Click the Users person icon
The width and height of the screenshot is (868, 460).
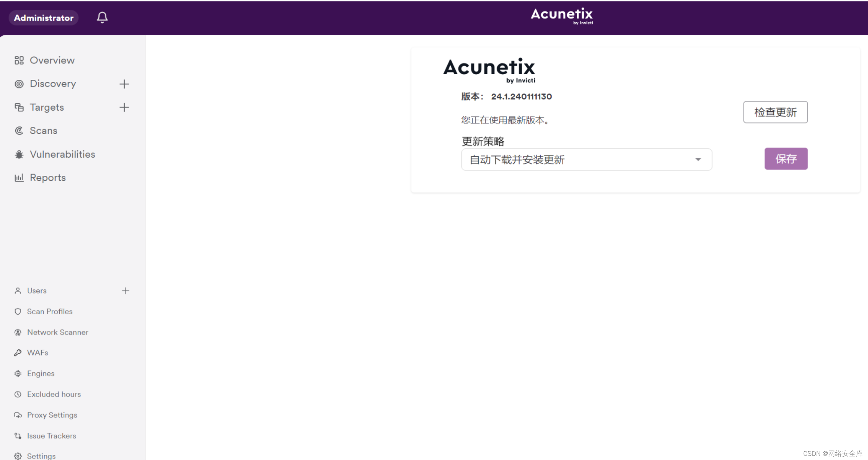click(x=18, y=290)
